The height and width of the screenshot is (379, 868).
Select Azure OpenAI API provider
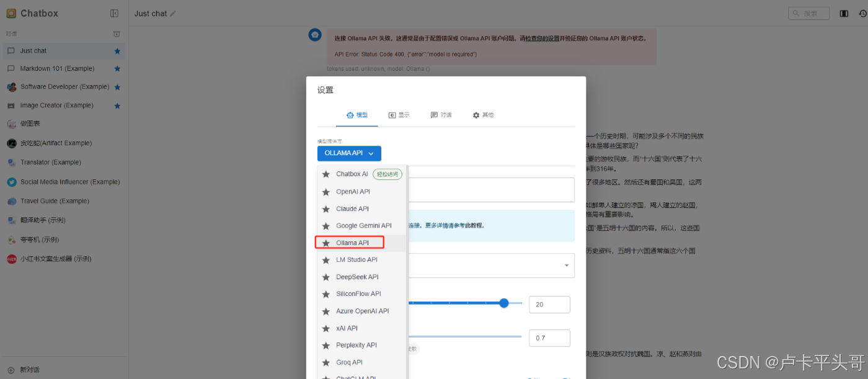pos(362,311)
